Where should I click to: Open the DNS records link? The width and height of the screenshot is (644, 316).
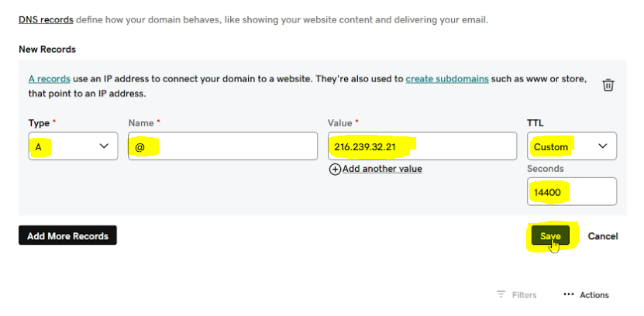[46, 19]
